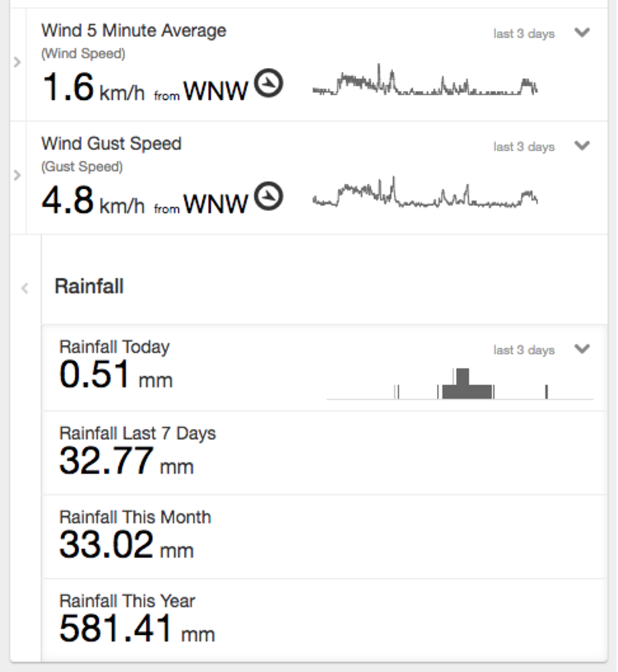Click the Wind 5 Minute Average direction compass icon
This screenshot has height=672, width=618.
[x=268, y=83]
